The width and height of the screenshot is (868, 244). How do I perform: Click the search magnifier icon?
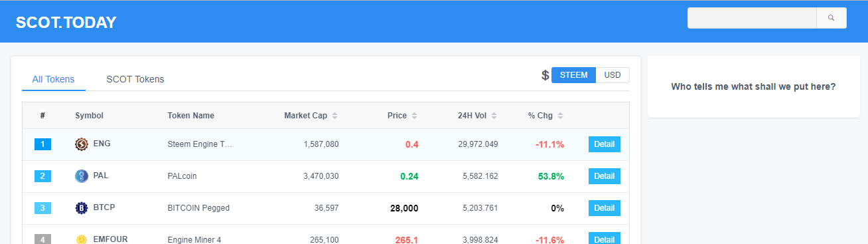point(831,18)
